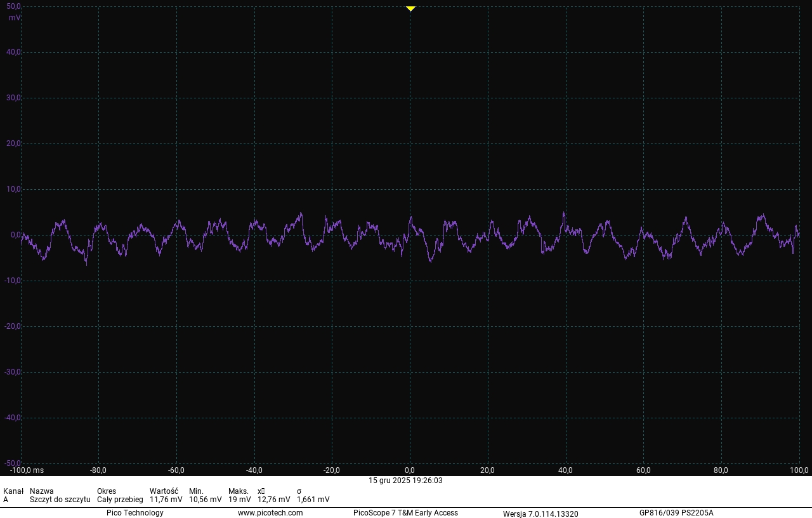Click the 'GP816/039 PS2205A' device label
The width and height of the screenshot is (812, 518).
point(676,513)
